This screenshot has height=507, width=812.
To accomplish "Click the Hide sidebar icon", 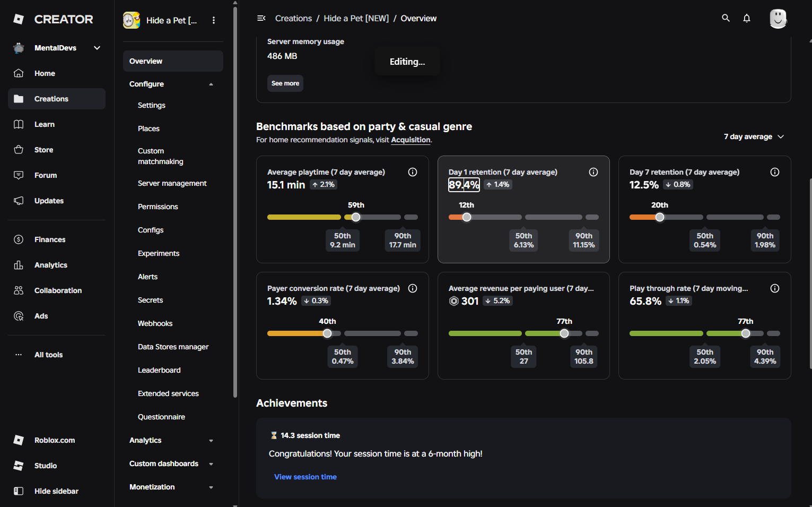I will tap(19, 491).
